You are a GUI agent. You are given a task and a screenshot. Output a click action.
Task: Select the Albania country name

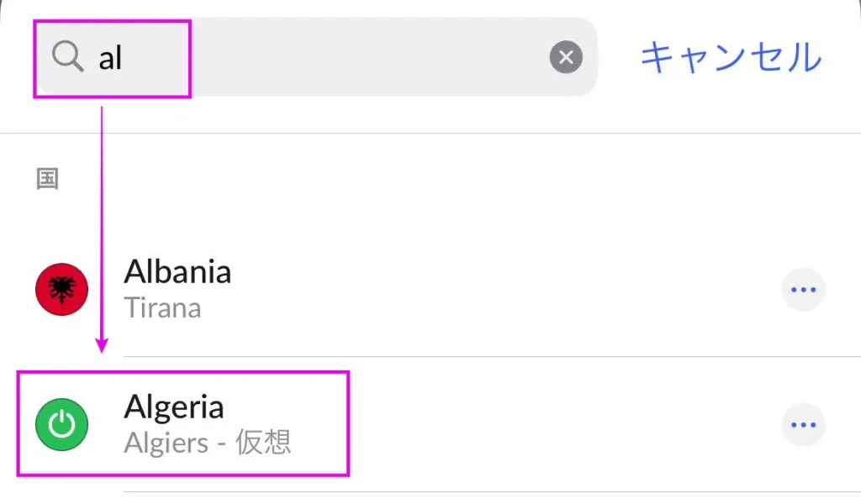point(177,271)
